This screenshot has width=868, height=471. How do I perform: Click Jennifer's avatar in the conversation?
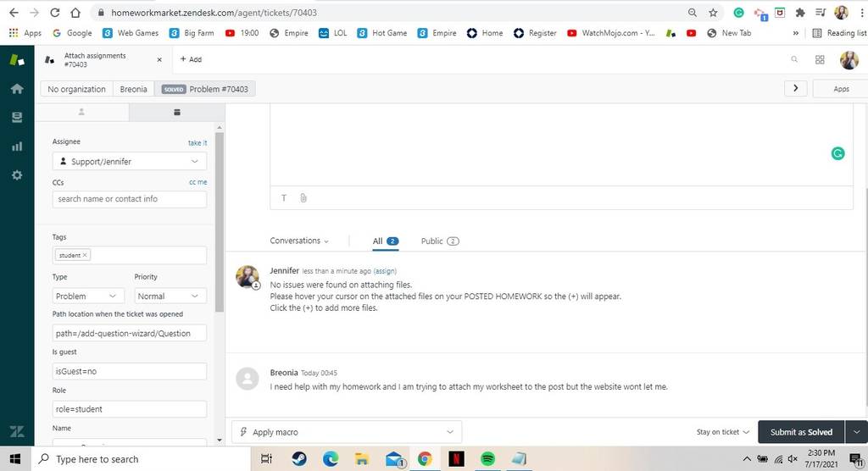click(x=247, y=276)
